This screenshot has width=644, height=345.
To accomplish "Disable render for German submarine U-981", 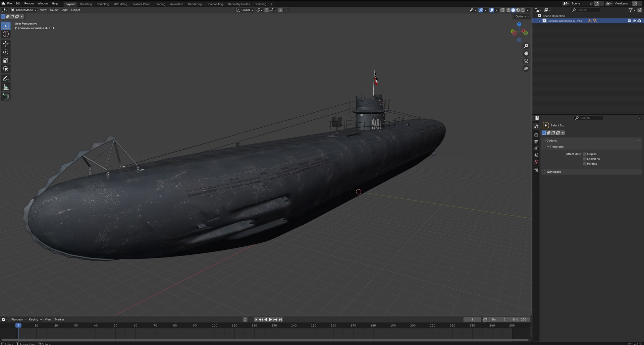I will (639, 21).
